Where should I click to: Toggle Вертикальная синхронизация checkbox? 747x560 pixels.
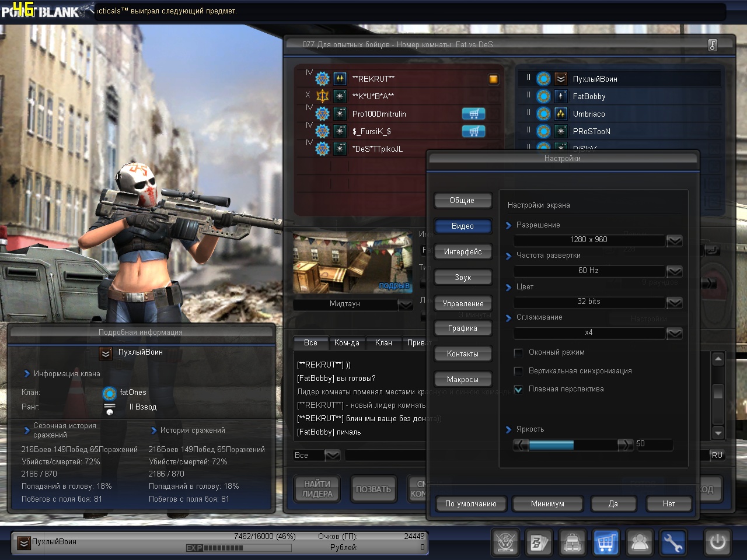coord(518,371)
